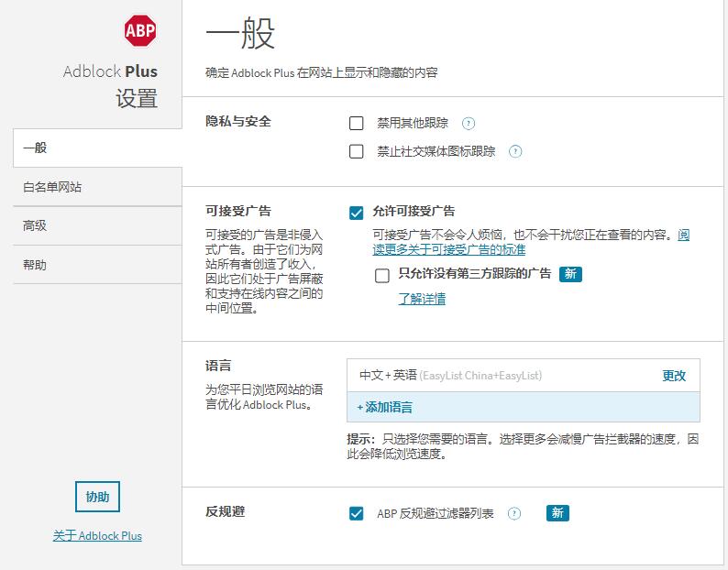Image resolution: width=728 pixels, height=570 pixels.
Task: Open help icon next to 禁用其他跟踪
Action: coord(469,124)
